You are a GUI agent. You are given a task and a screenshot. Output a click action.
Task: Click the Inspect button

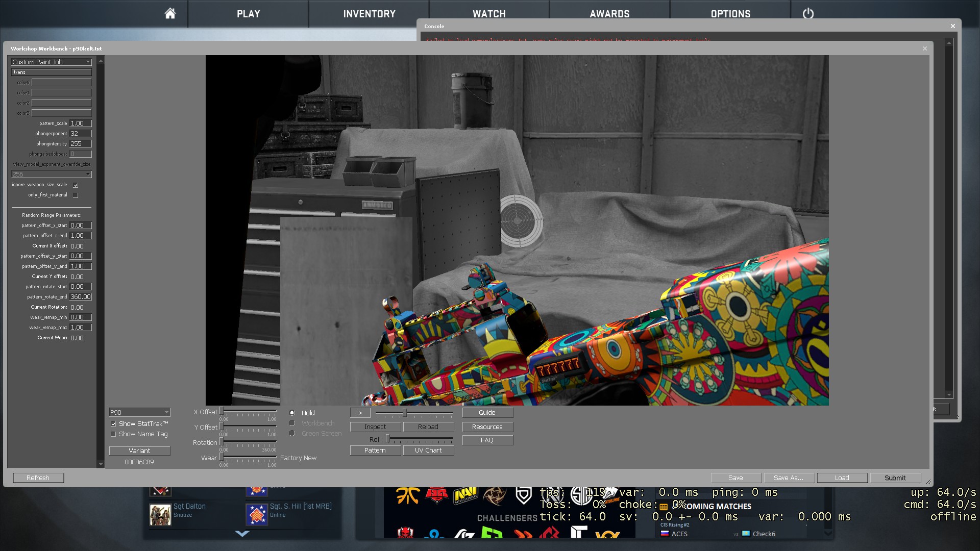pos(375,427)
